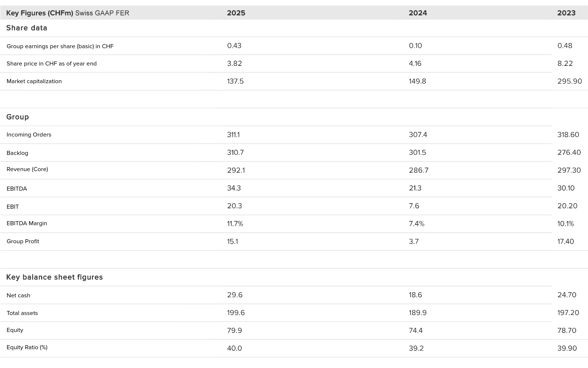Click the Incoming Orders row label

click(x=29, y=135)
